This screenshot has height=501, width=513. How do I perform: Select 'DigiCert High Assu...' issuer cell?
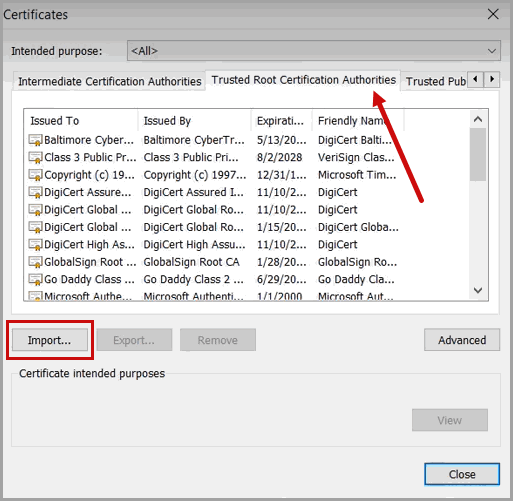pos(194,245)
